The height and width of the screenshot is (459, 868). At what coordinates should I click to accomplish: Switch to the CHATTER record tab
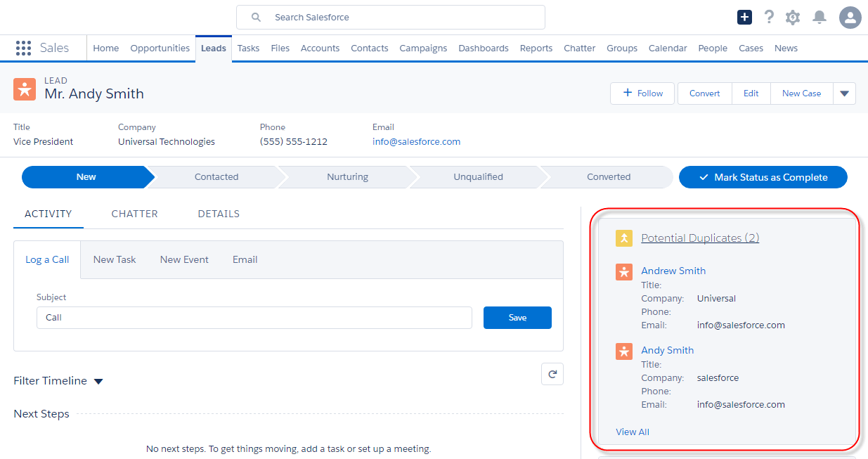[134, 214]
